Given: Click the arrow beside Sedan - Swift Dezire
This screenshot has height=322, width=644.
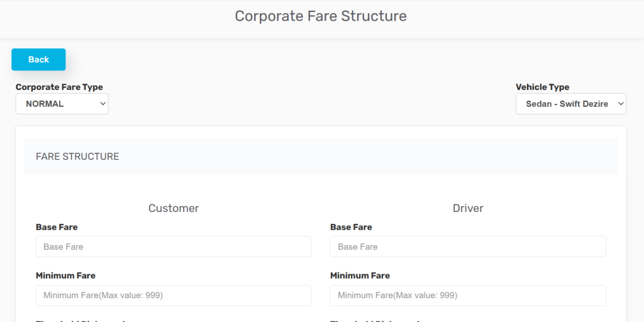Looking at the screenshot, I should pos(620,104).
